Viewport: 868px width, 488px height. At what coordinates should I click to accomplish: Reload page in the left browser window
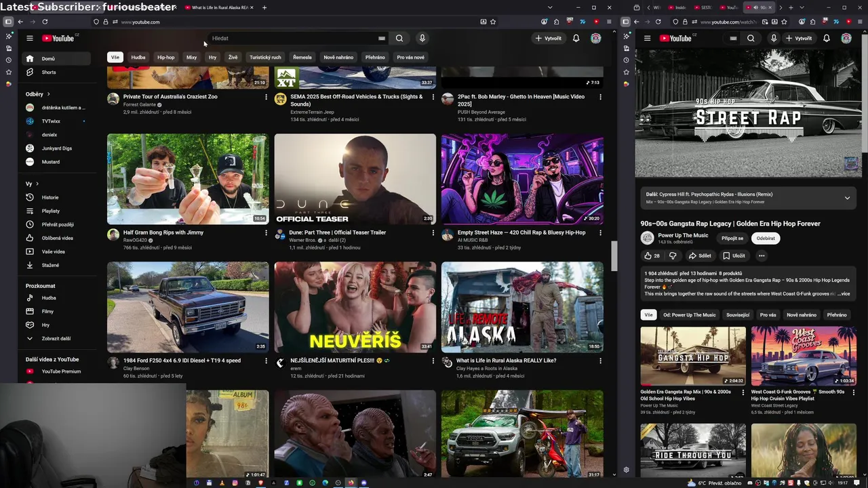[x=45, y=22]
